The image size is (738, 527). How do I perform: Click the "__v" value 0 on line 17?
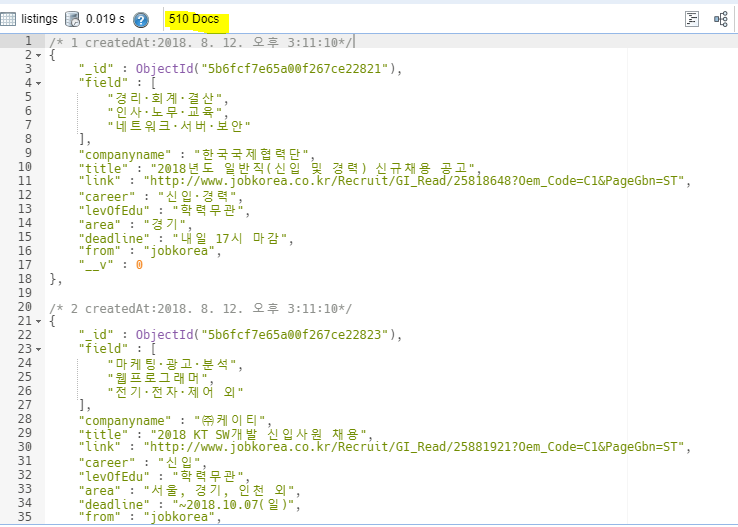coord(139,264)
